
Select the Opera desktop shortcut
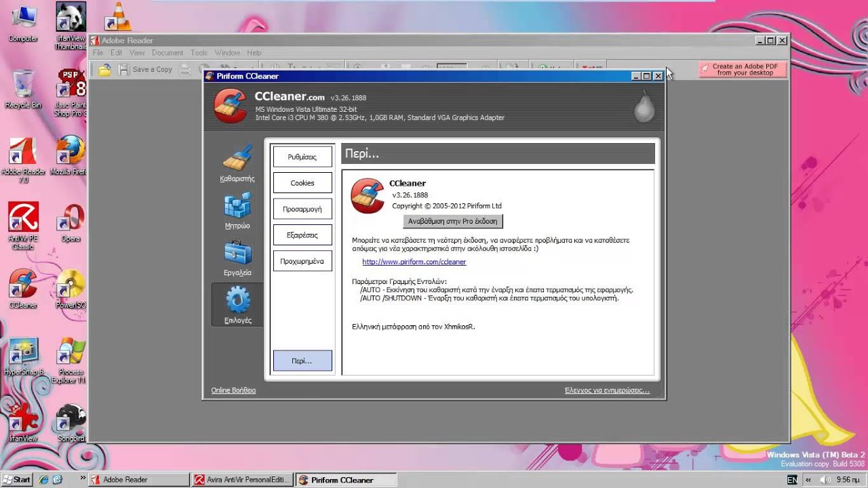coord(71,222)
